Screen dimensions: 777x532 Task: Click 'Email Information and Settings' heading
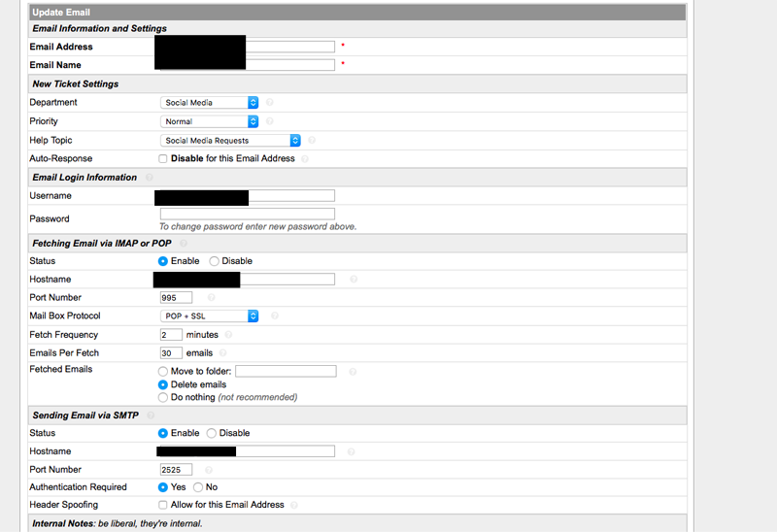100,28
